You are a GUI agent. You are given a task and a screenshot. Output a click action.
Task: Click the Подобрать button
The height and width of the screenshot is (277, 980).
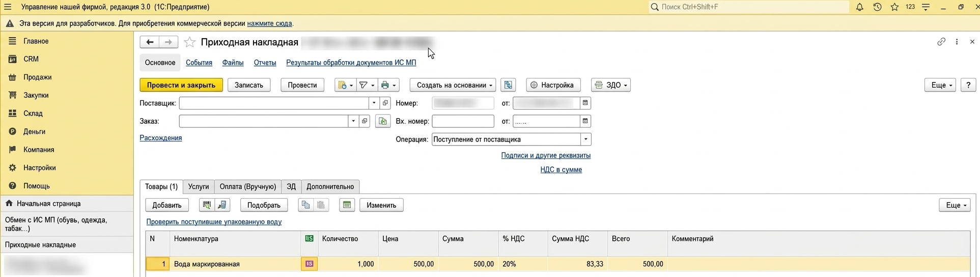point(264,205)
